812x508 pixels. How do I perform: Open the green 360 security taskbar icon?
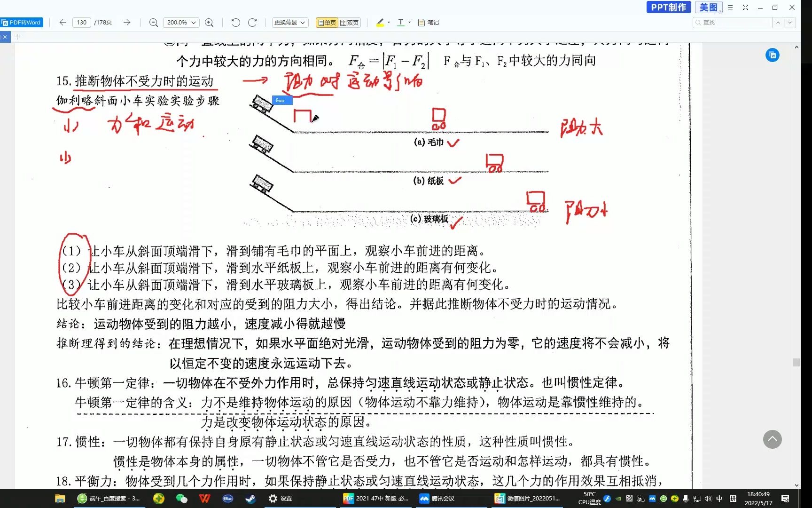(x=159, y=499)
